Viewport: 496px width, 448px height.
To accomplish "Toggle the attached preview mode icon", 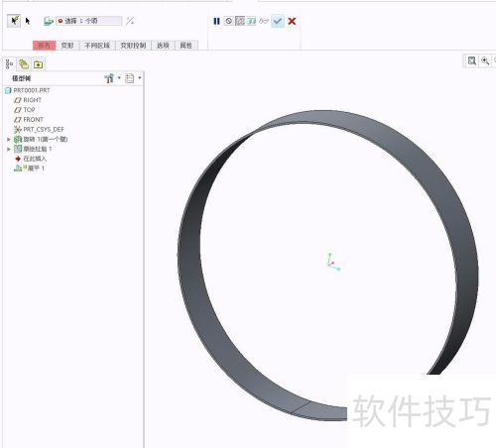I will 252,21.
